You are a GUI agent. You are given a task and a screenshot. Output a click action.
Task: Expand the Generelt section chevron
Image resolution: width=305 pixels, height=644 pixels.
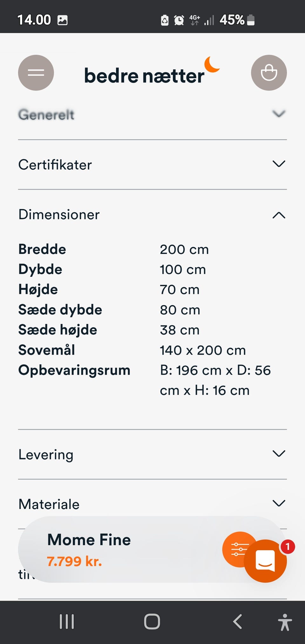[279, 114]
